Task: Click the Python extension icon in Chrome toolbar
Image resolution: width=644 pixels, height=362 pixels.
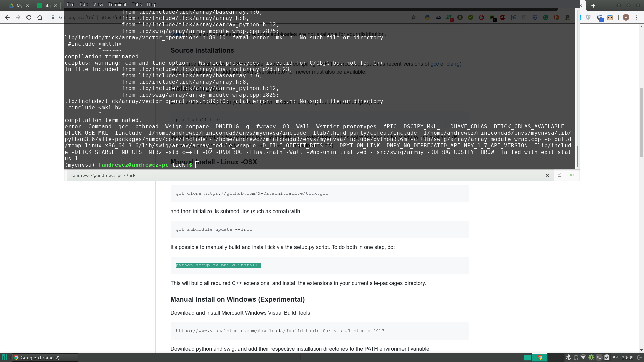Action: (427, 17)
